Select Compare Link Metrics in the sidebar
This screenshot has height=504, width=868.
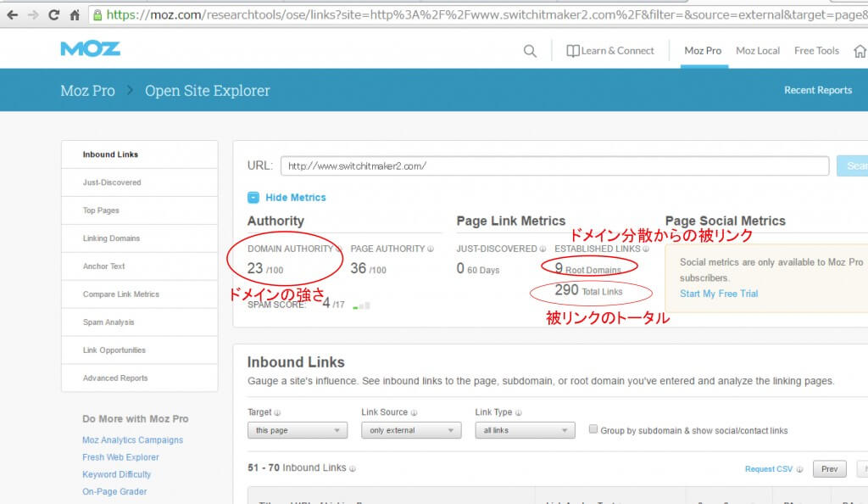pyautogui.click(x=140, y=294)
